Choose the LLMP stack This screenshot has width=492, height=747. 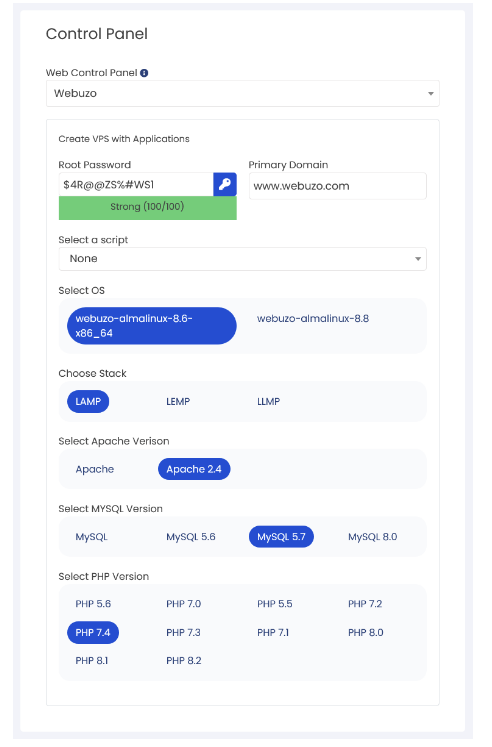coord(269,402)
